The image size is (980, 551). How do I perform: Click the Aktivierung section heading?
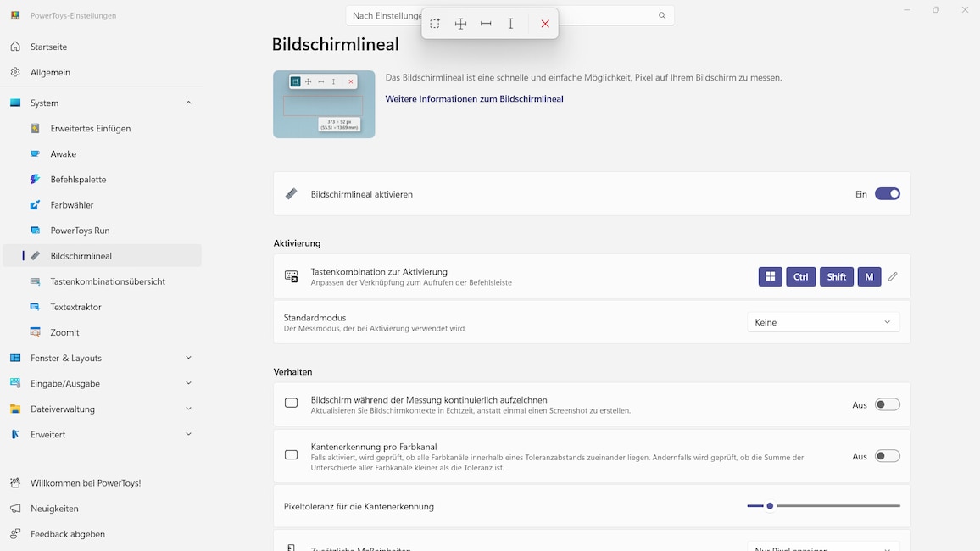297,243
